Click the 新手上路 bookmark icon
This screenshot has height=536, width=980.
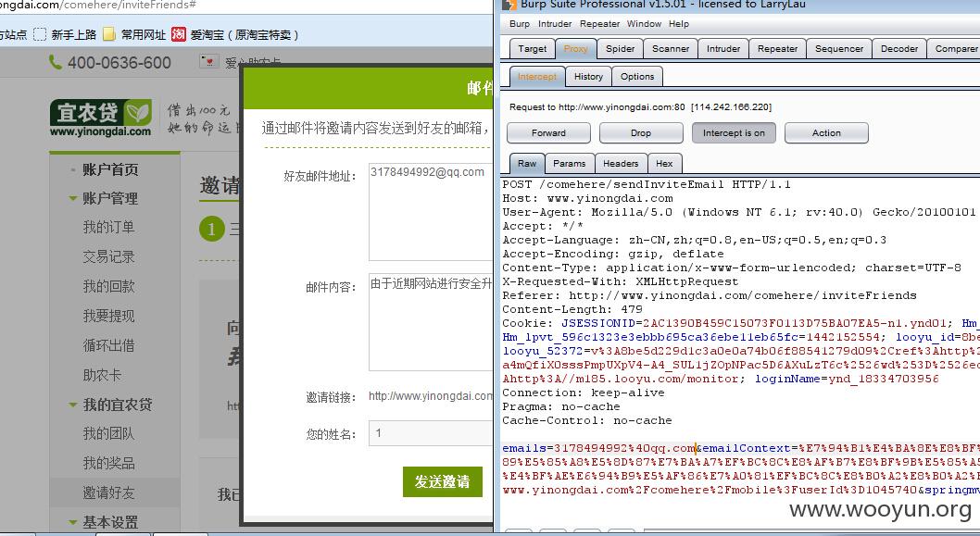pyautogui.click(x=40, y=34)
